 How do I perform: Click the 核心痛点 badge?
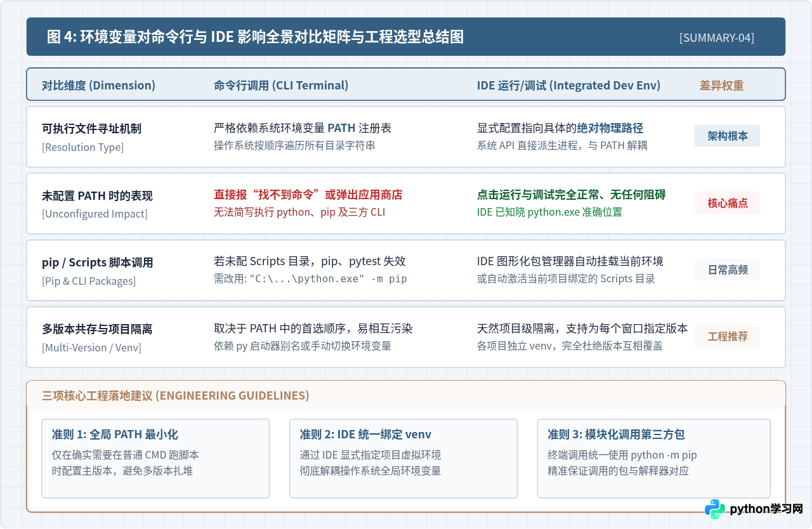coord(727,203)
